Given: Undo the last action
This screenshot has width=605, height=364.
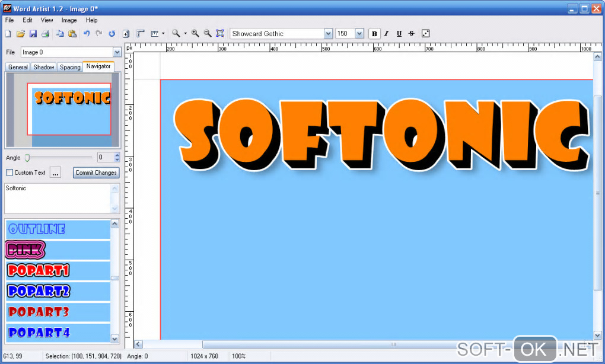Looking at the screenshot, I should [x=87, y=34].
